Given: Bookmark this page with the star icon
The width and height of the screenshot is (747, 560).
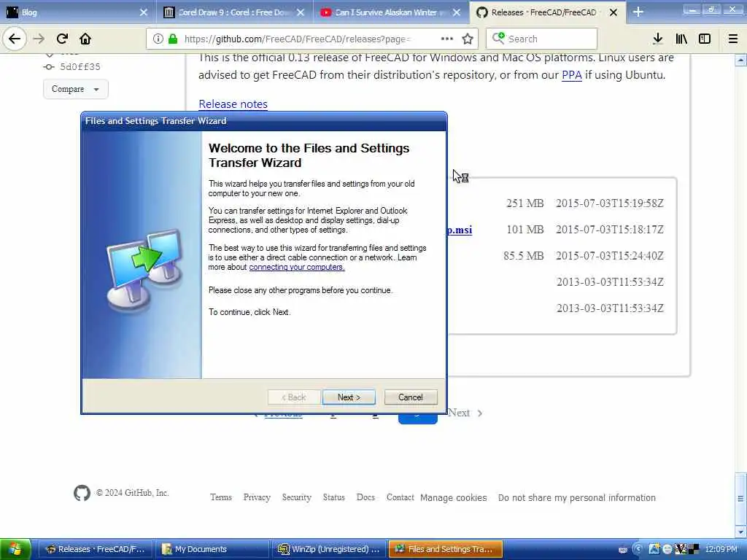Looking at the screenshot, I should point(468,39).
